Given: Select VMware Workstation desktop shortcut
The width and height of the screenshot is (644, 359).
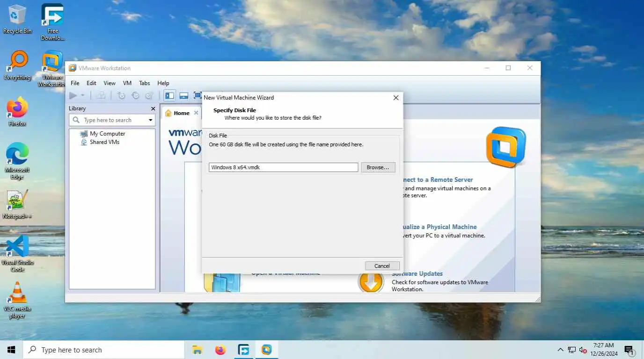Looking at the screenshot, I should point(51,69).
